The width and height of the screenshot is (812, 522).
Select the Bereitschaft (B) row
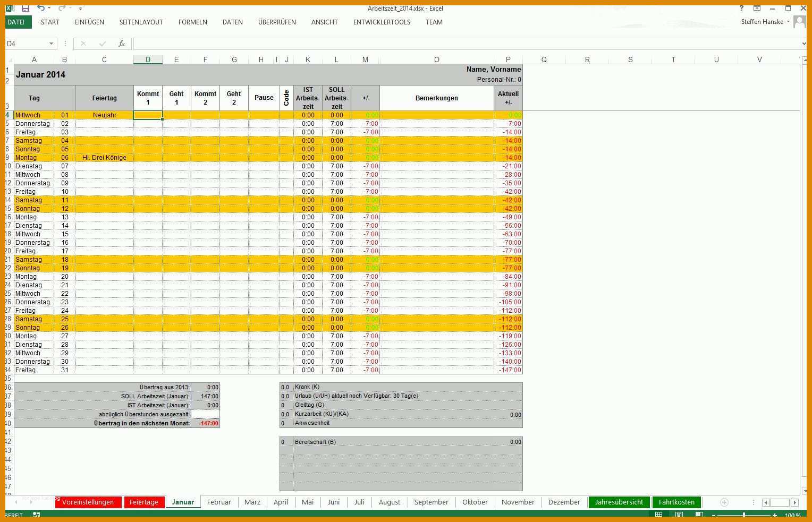(401, 442)
